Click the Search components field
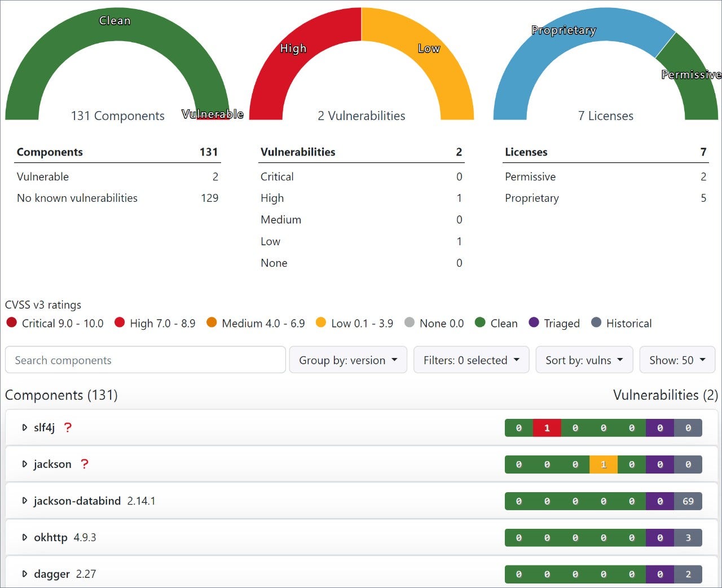This screenshot has height=588, width=722. 145,360
